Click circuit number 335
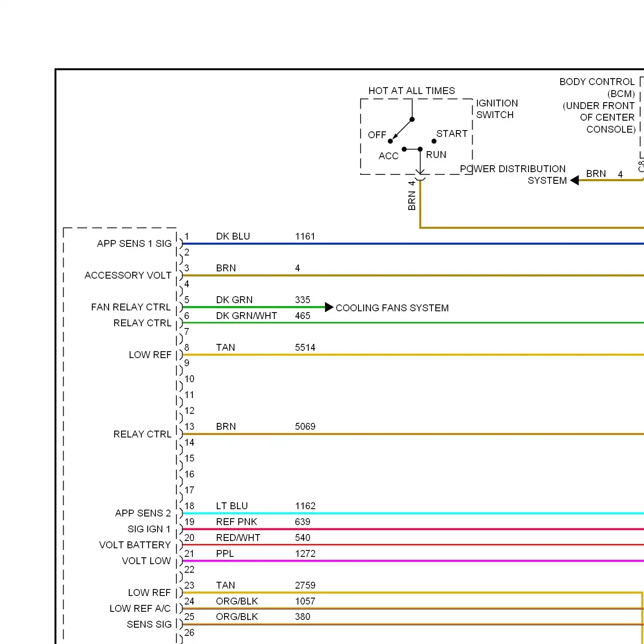The image size is (644, 644). pyautogui.click(x=303, y=300)
